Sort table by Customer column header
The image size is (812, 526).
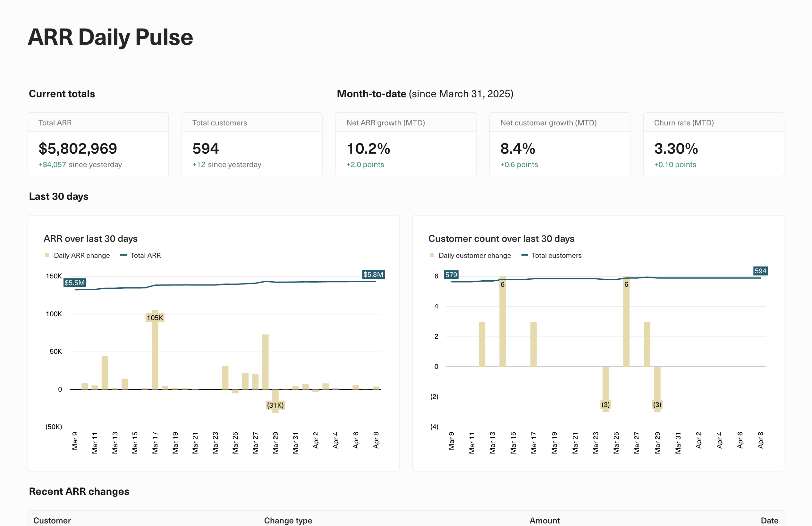click(x=52, y=520)
